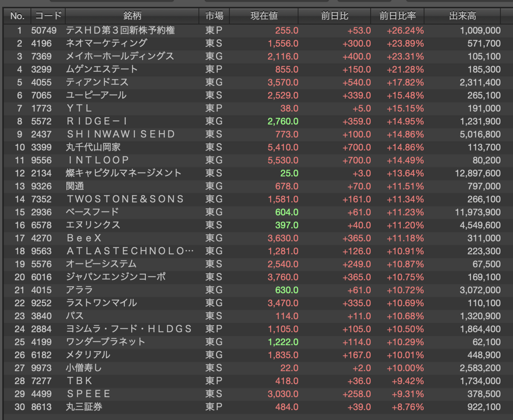
Task: Click current price 3,570.0
Action: pos(283,82)
